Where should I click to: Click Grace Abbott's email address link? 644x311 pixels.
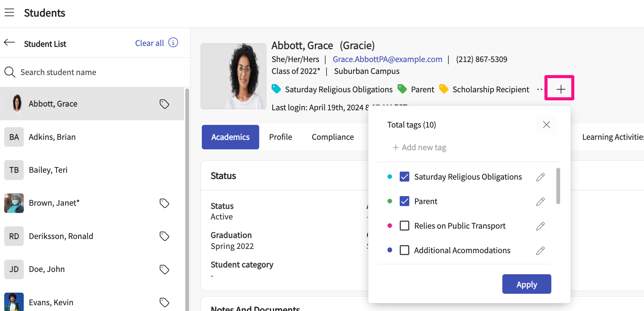(387, 59)
